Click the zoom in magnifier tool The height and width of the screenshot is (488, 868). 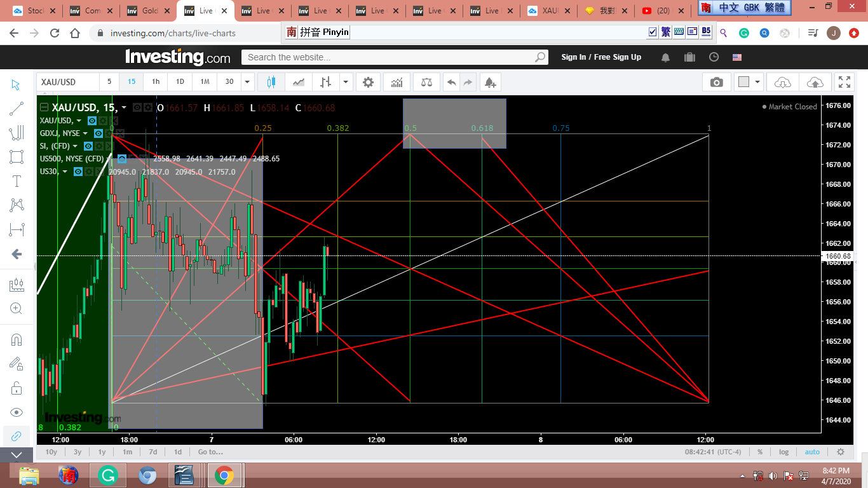(17, 309)
